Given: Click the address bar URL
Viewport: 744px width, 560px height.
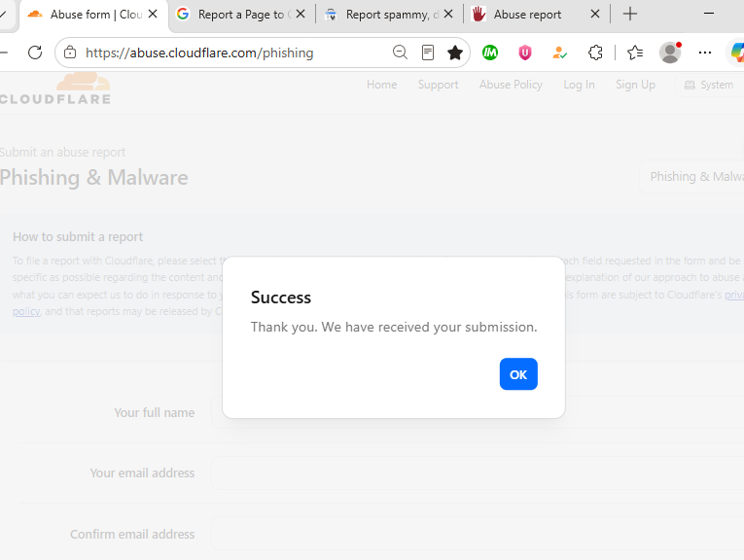Looking at the screenshot, I should pos(199,52).
